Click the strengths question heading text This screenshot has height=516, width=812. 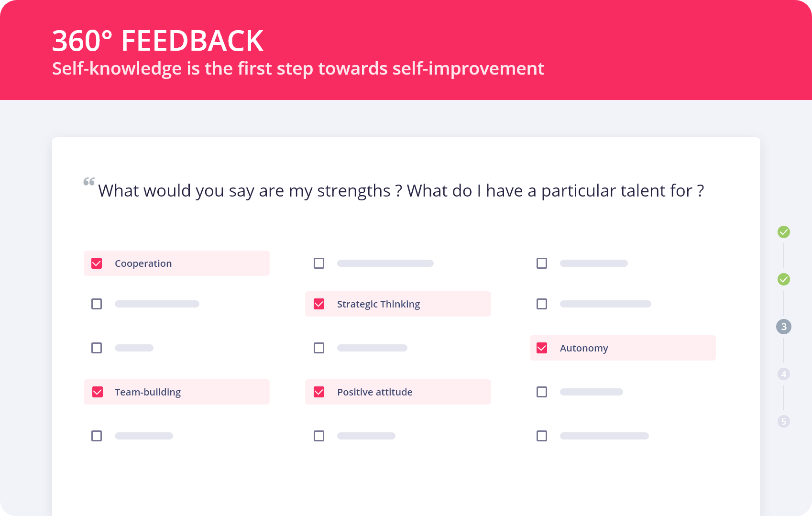click(401, 191)
